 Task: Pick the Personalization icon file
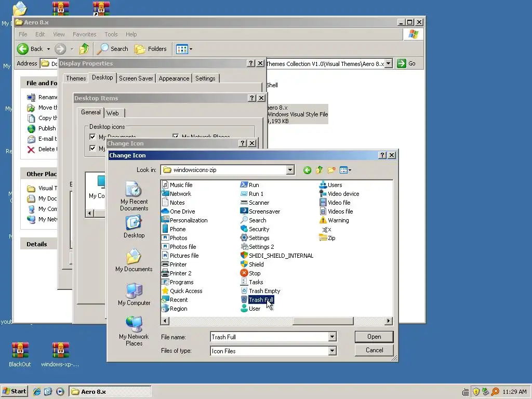coord(185,220)
